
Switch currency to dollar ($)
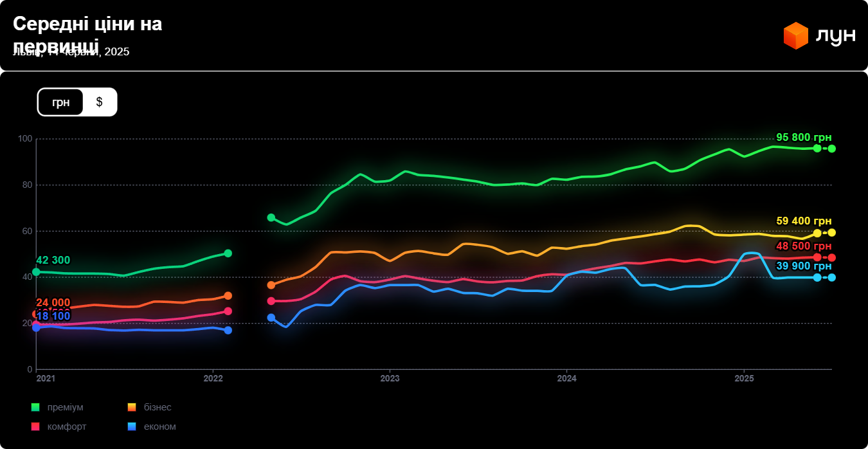point(99,102)
